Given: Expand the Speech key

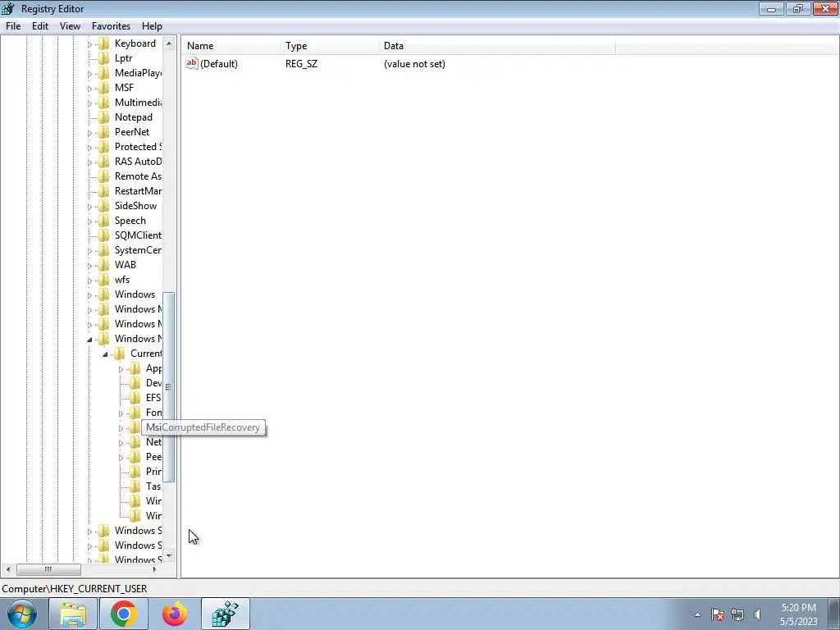Looking at the screenshot, I should click(89, 221).
